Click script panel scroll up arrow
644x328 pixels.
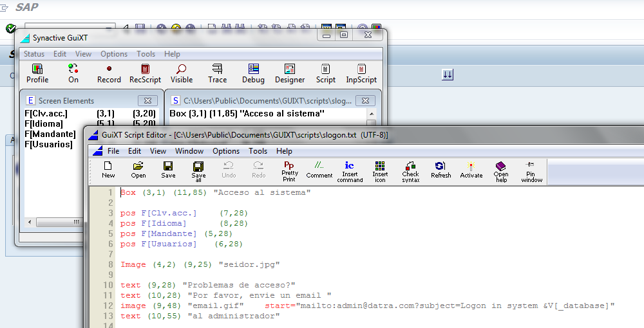tap(372, 114)
